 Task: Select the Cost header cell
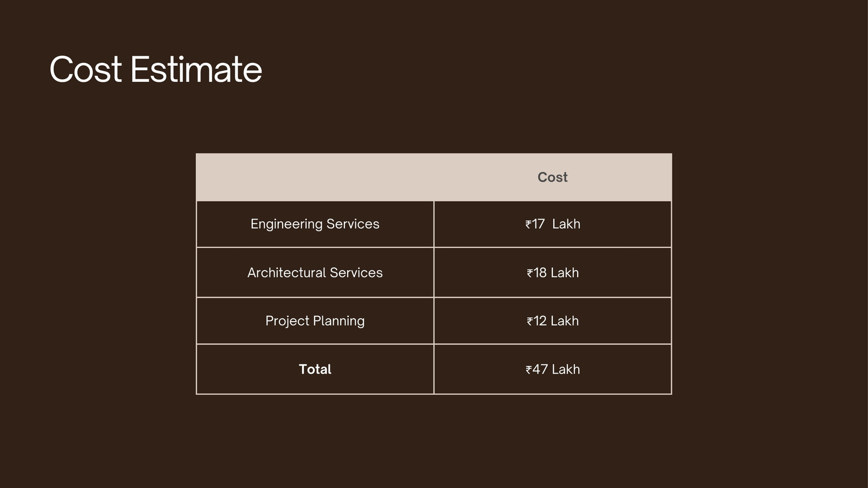click(553, 177)
